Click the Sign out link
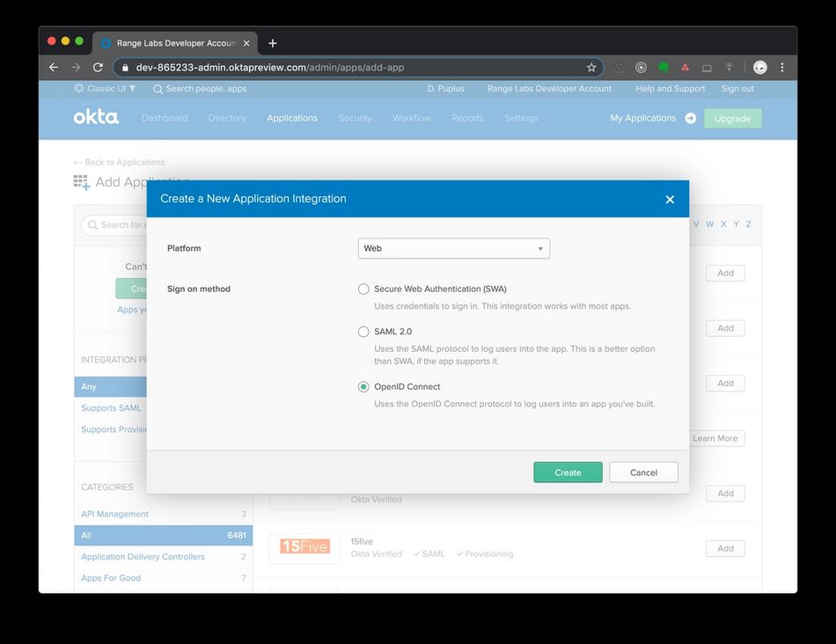 click(737, 89)
